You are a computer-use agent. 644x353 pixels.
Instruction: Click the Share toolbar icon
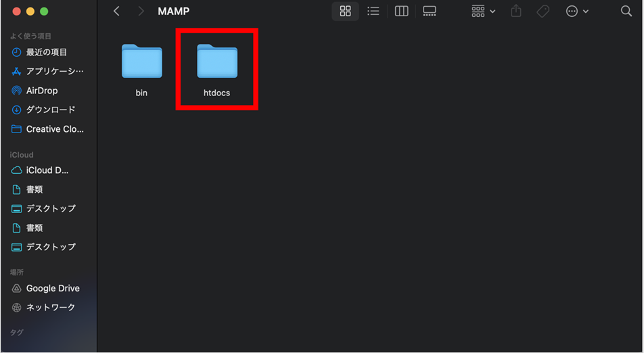tap(516, 11)
